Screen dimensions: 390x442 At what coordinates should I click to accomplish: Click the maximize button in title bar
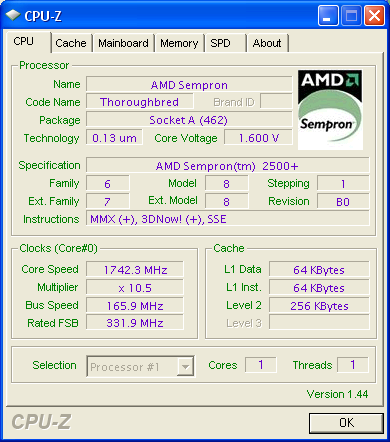(x=351, y=16)
